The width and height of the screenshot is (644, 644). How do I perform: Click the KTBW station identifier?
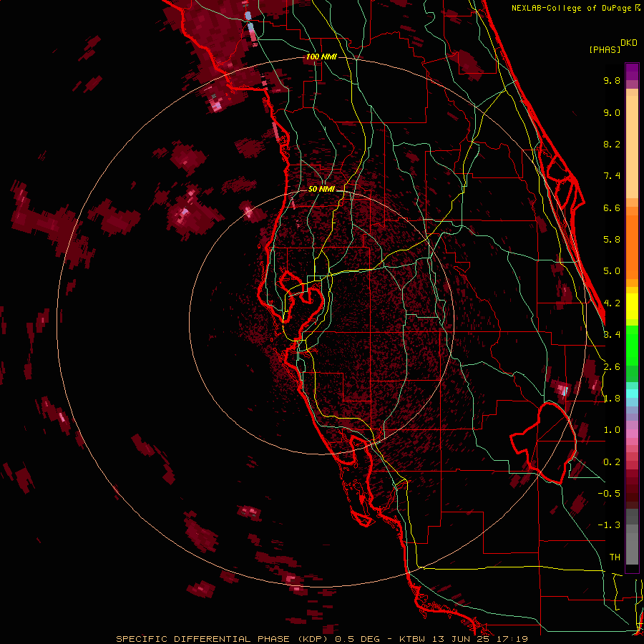411,639
